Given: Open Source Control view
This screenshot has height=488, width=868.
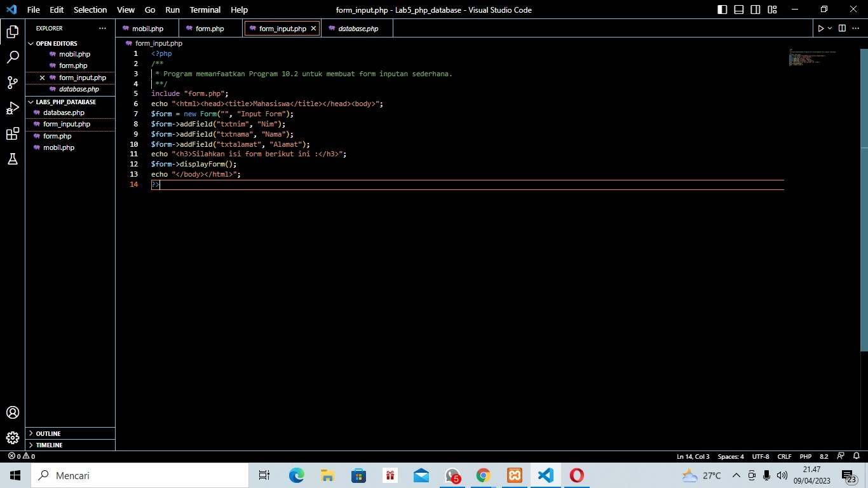Looking at the screenshot, I should (13, 82).
